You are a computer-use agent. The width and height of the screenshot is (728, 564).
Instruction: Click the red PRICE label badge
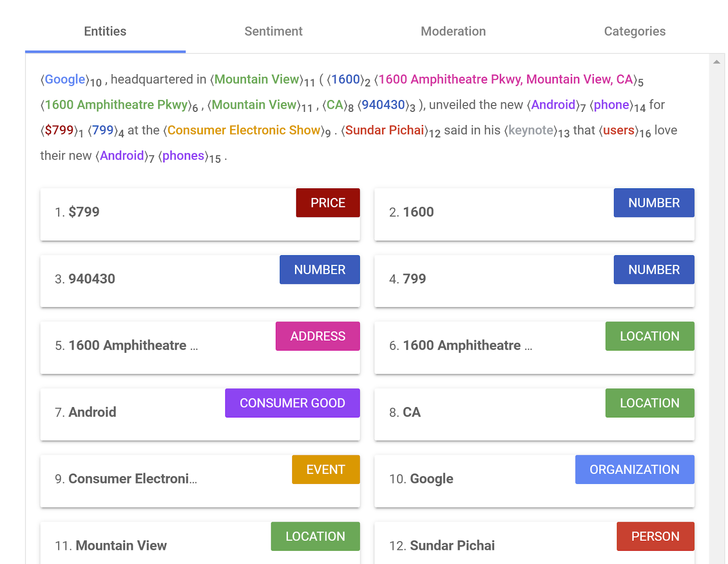[x=328, y=203]
